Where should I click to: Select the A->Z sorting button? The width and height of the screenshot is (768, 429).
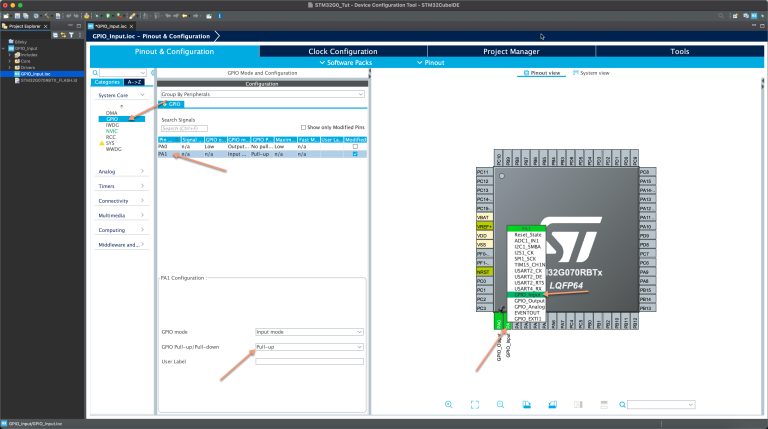click(135, 82)
